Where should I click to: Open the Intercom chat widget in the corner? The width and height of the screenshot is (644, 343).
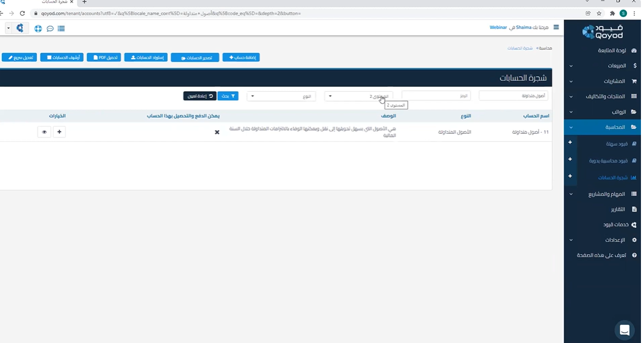click(624, 330)
